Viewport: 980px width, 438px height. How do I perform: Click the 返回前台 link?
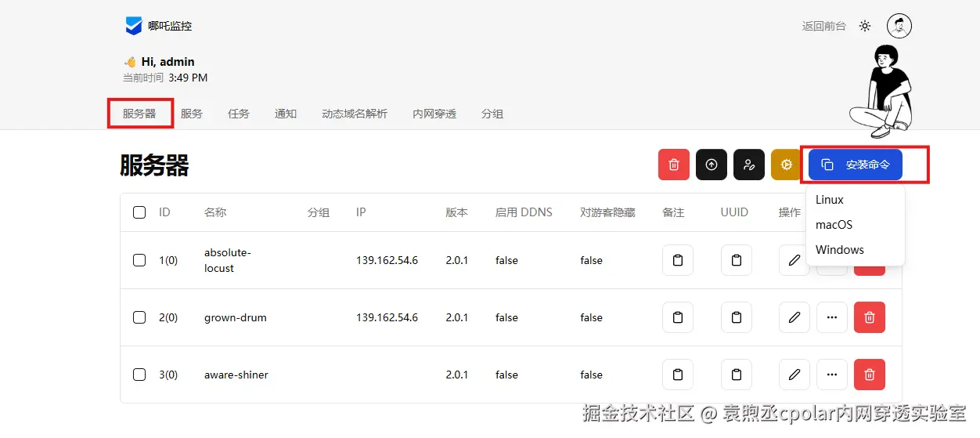[x=824, y=26]
